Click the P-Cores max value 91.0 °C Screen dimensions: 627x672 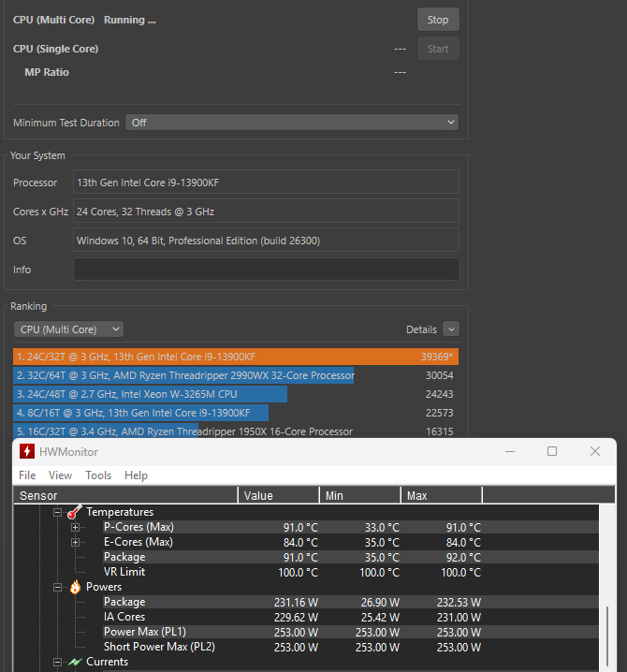(463, 528)
